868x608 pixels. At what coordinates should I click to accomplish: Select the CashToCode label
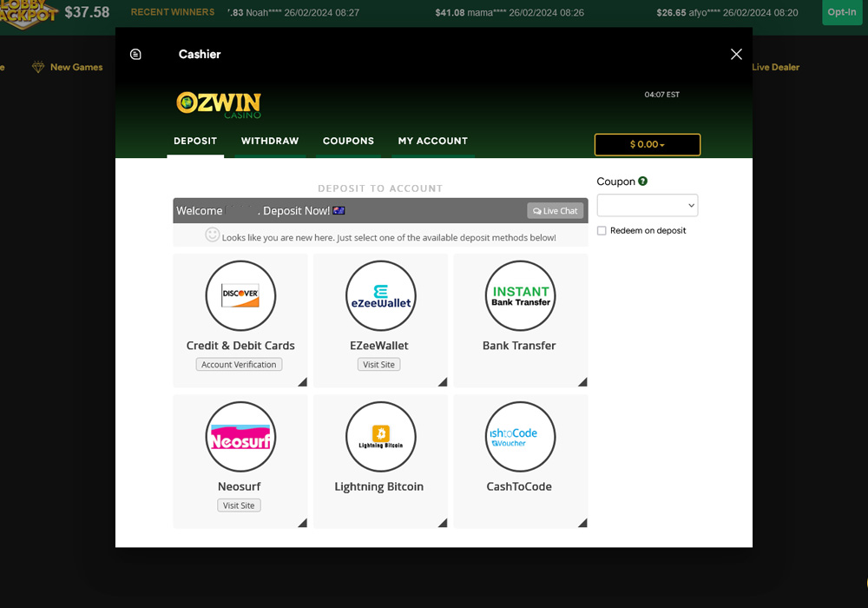519,486
